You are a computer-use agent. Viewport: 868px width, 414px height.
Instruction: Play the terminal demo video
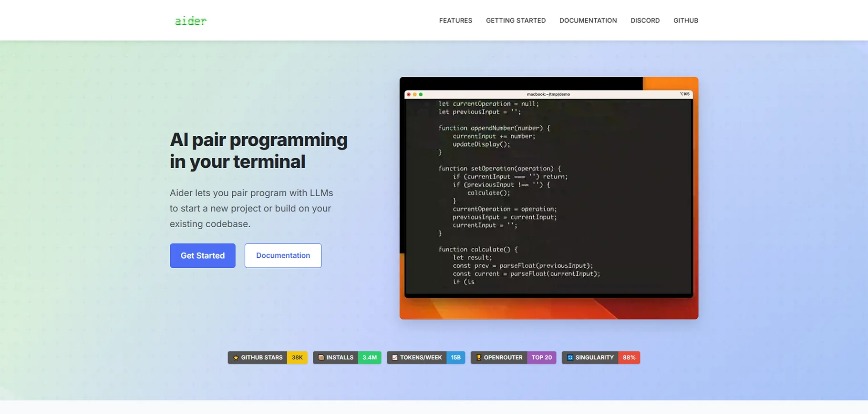(x=549, y=198)
